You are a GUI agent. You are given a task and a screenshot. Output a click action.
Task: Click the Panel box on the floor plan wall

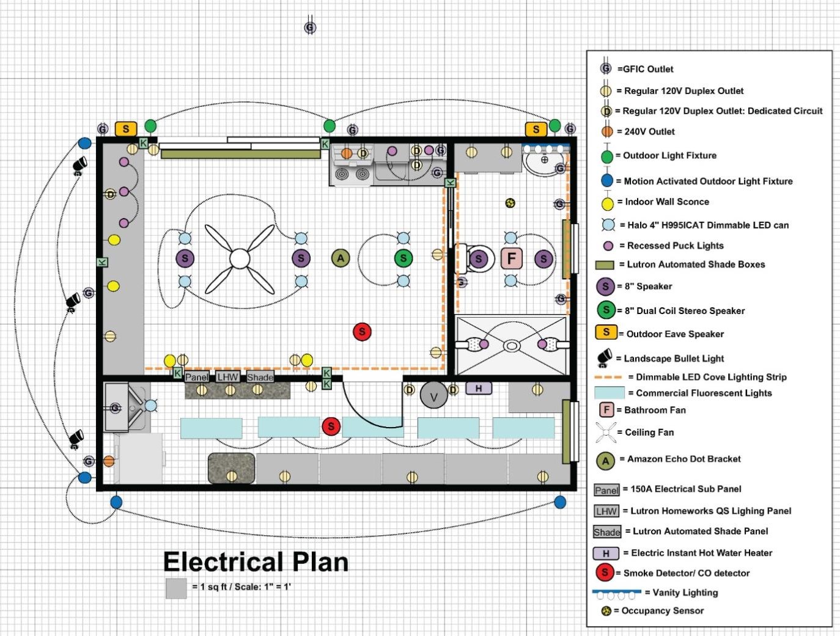pos(197,377)
